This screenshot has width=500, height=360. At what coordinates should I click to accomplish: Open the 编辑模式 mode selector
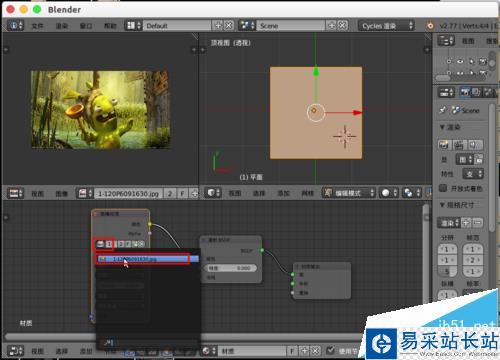coord(349,193)
